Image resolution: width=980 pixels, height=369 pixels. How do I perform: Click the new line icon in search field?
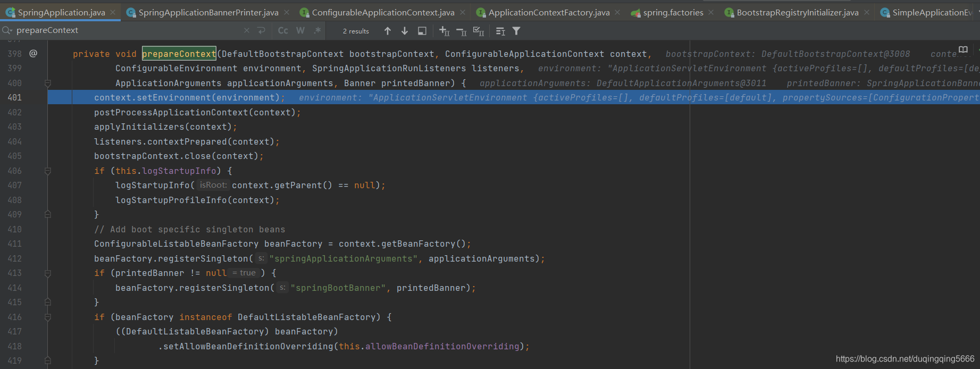tap(261, 30)
